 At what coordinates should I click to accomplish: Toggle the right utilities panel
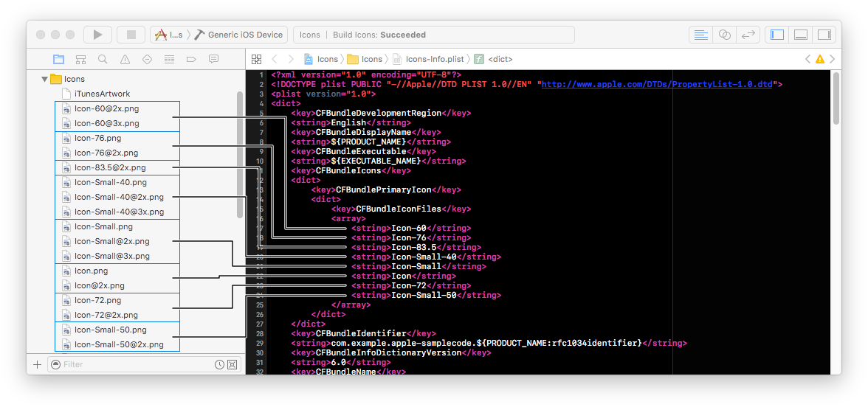point(824,35)
